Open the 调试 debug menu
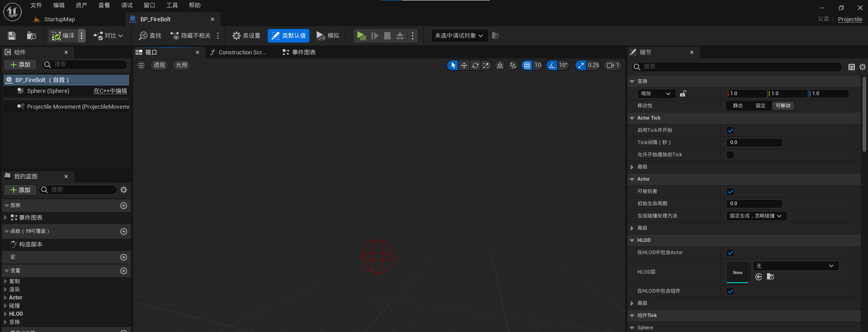Viewport: 868px width, 332px height. [127, 5]
